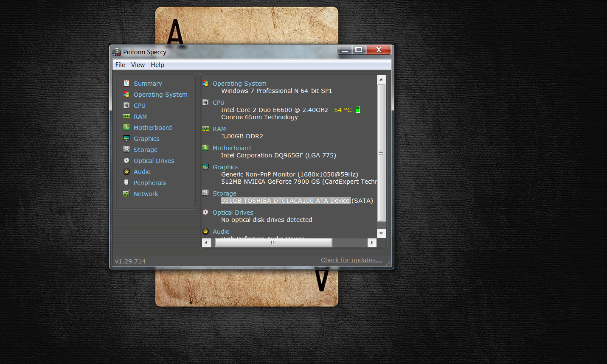Viewport: 607px width, 364px height.
Task: Open RAM section from the sidebar
Action: point(140,117)
